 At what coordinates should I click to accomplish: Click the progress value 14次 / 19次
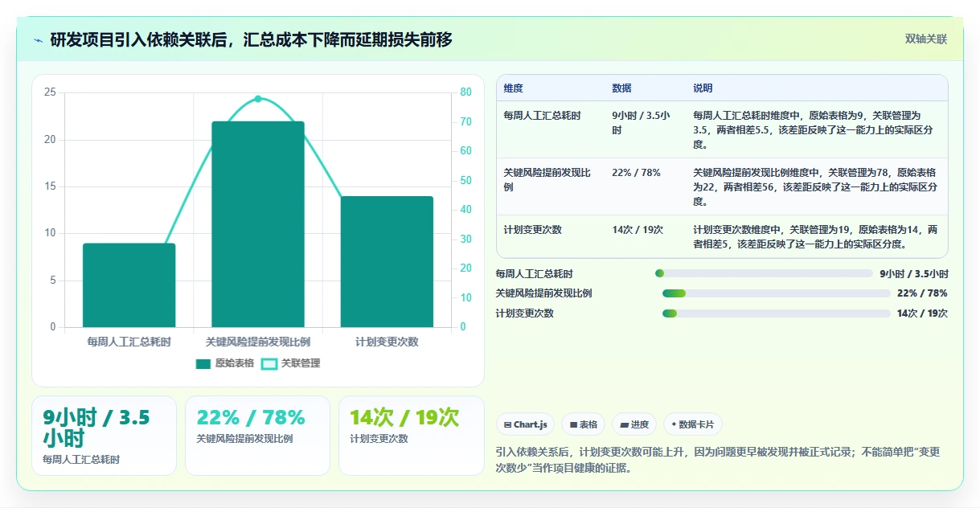[922, 313]
